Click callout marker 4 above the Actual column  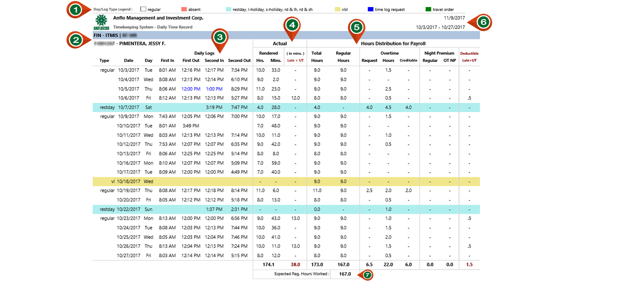pos(292,25)
